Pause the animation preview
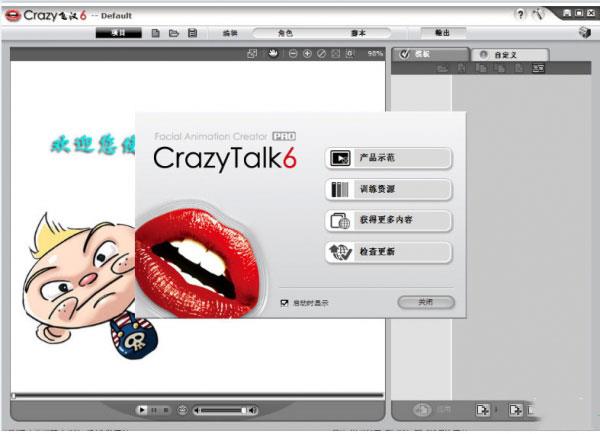The height and width of the screenshot is (434, 600). (154, 410)
